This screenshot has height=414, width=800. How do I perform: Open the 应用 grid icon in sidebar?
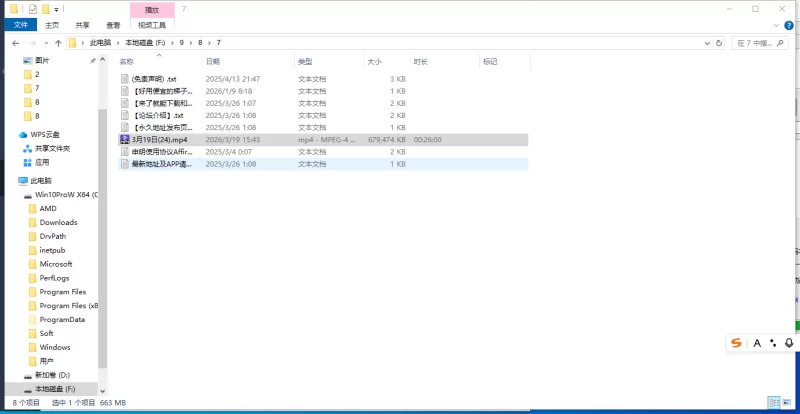point(28,162)
